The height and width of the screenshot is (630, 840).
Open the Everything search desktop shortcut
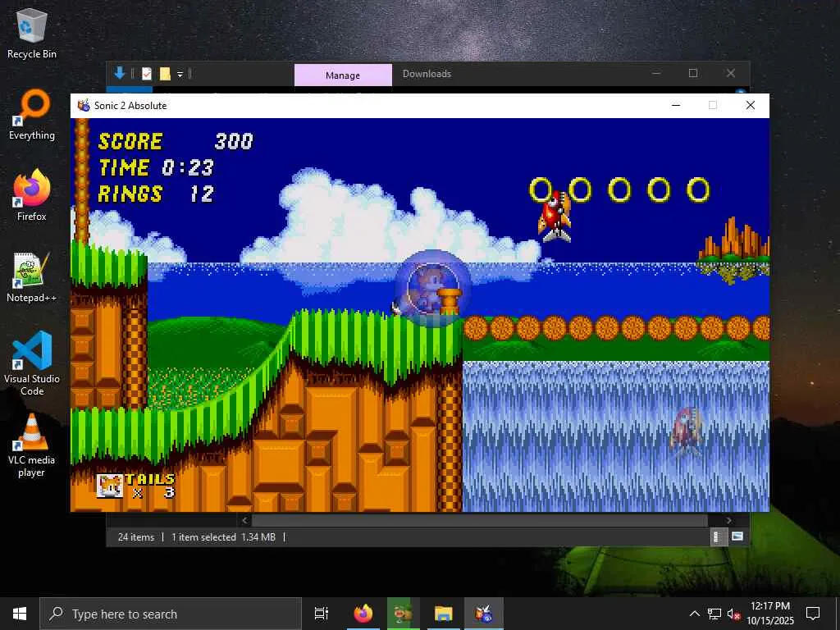click(31, 116)
